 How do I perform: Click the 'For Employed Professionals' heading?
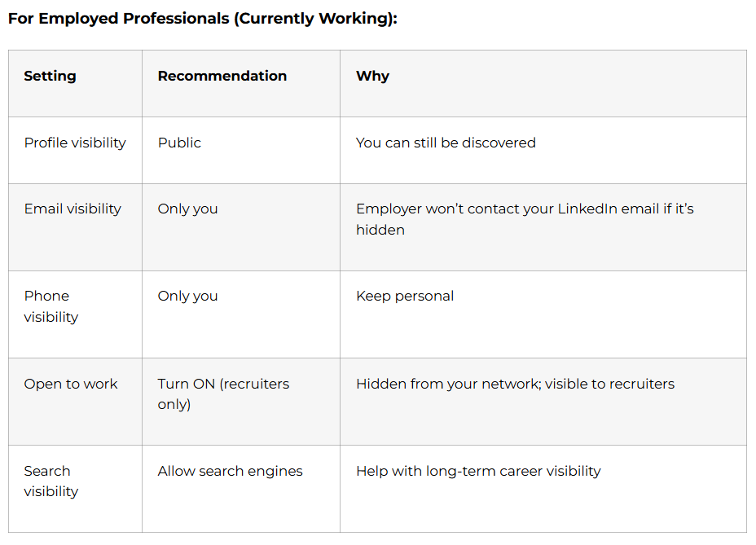pyautogui.click(x=202, y=18)
